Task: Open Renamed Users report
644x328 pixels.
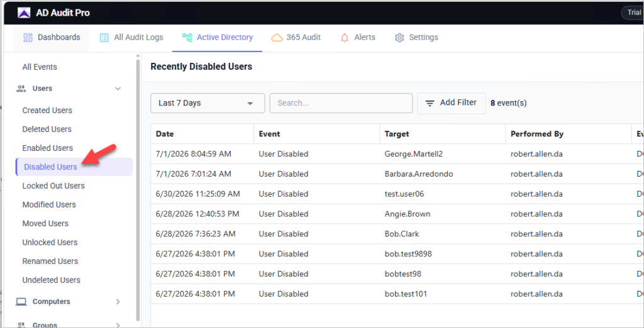Action: point(50,261)
